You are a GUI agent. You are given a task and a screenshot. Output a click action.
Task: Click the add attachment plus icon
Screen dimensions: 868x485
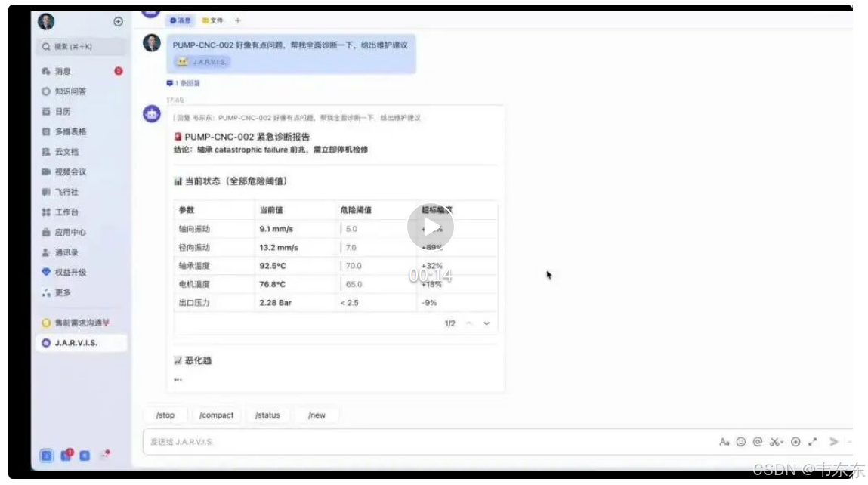(x=795, y=442)
